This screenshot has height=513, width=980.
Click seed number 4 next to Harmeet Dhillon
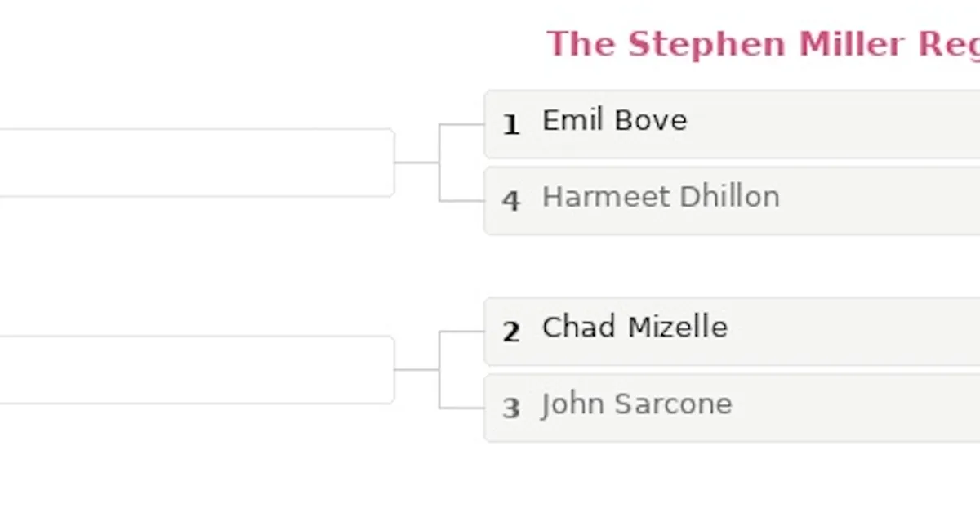[x=511, y=201]
